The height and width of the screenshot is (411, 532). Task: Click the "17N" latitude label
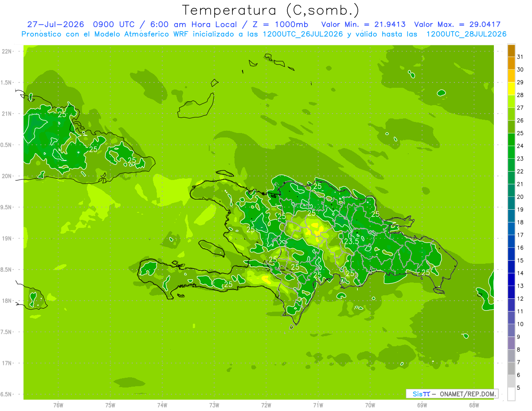tap(7, 363)
